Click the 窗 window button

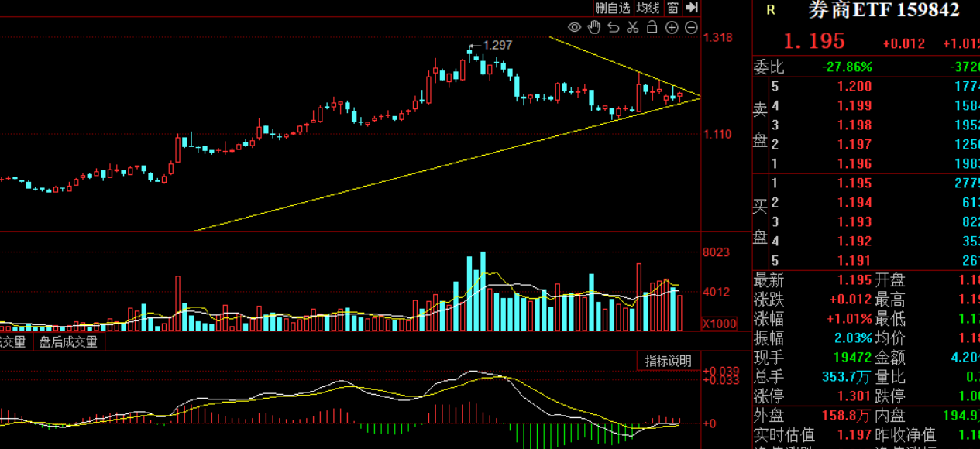click(672, 8)
